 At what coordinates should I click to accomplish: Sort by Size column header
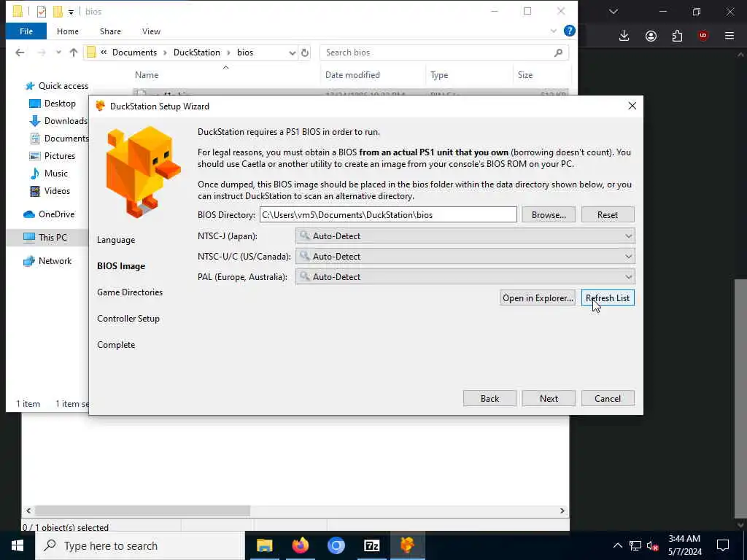click(x=525, y=75)
